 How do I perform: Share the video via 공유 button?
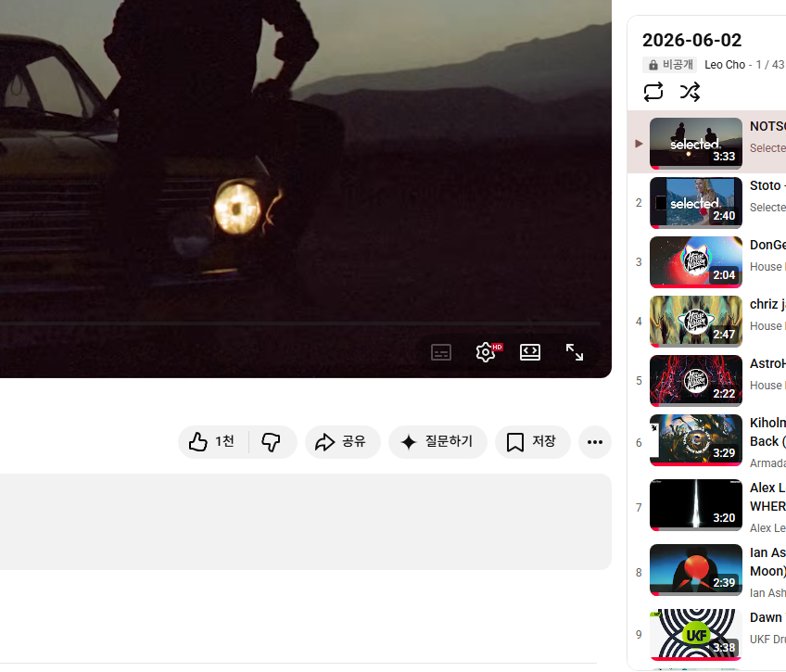(x=342, y=442)
